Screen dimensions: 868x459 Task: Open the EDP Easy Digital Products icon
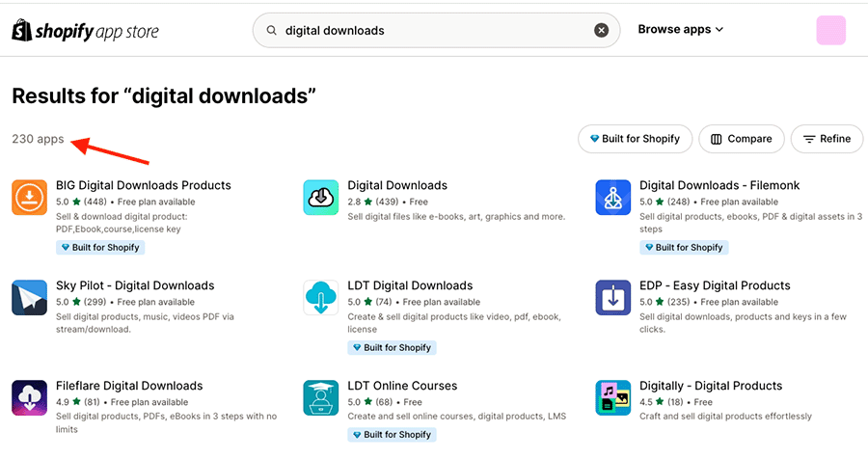tap(613, 298)
